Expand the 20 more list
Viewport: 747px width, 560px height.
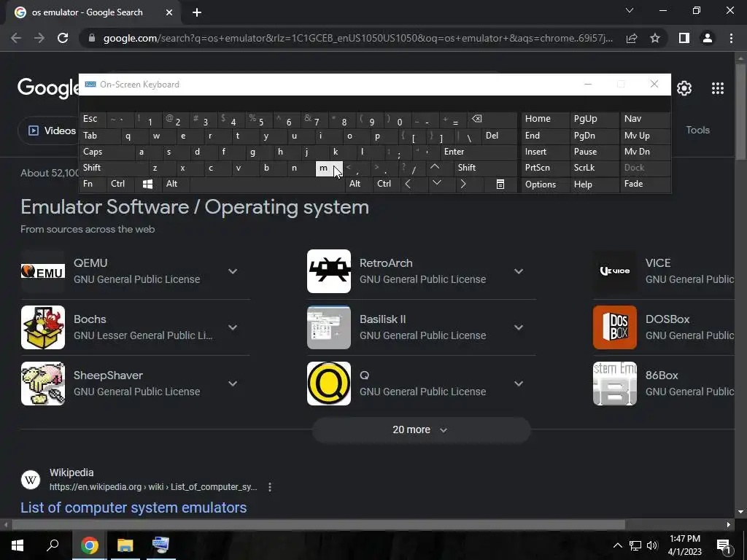tap(421, 430)
